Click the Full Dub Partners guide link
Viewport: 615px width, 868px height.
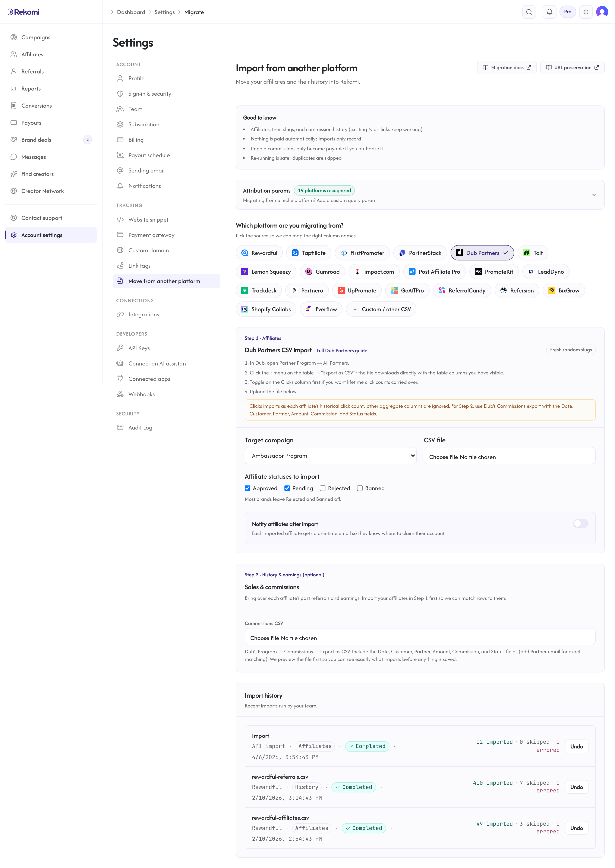coord(342,351)
